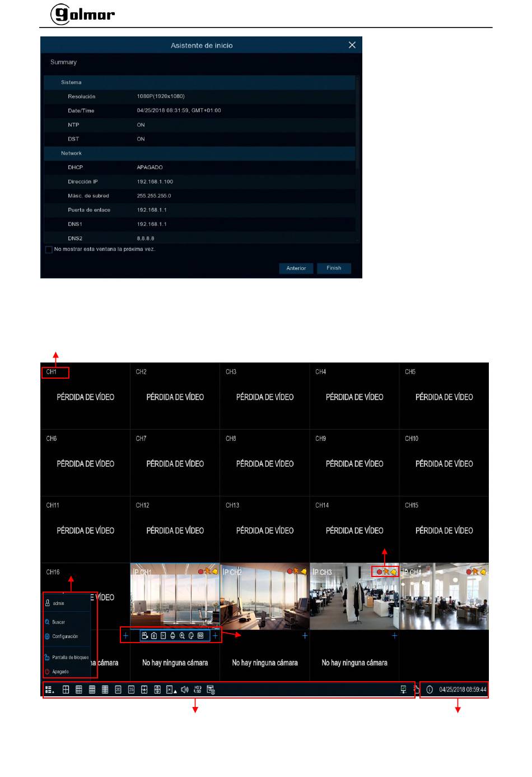Click the Sistema section header in summary

tap(199, 82)
